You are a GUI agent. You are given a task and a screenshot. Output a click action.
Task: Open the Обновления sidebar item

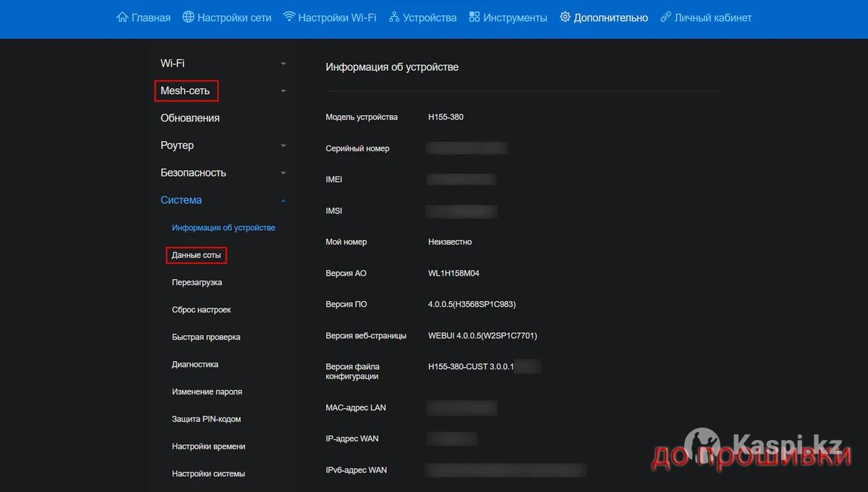tap(190, 118)
